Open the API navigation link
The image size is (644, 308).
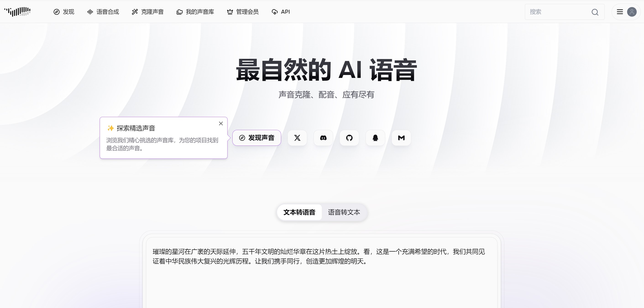[281, 12]
